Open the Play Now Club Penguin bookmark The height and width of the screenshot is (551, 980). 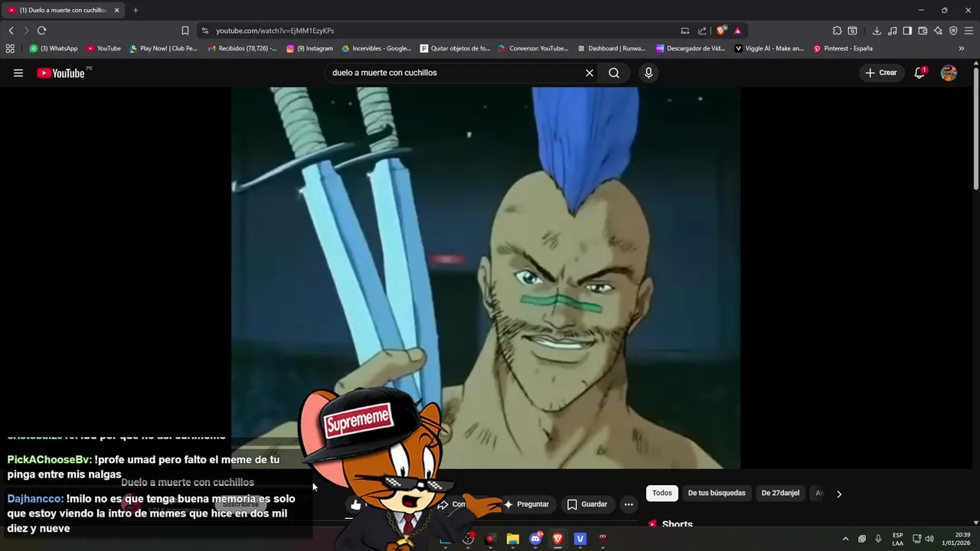163,48
